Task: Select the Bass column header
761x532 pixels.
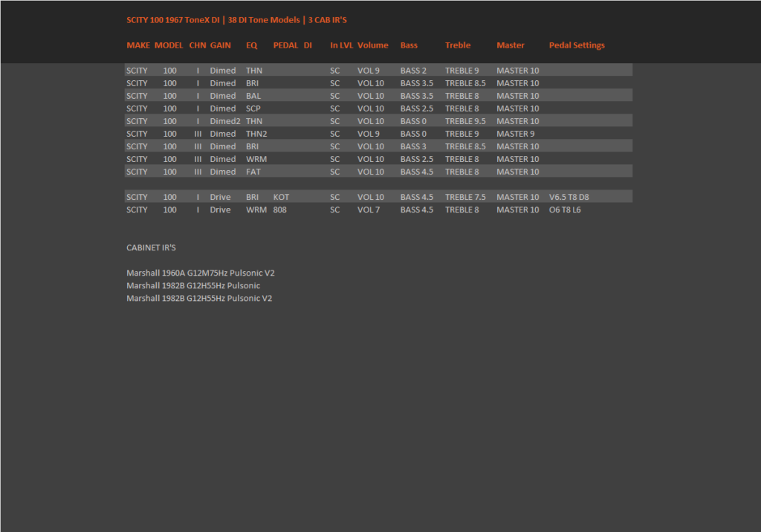Action: [409, 45]
